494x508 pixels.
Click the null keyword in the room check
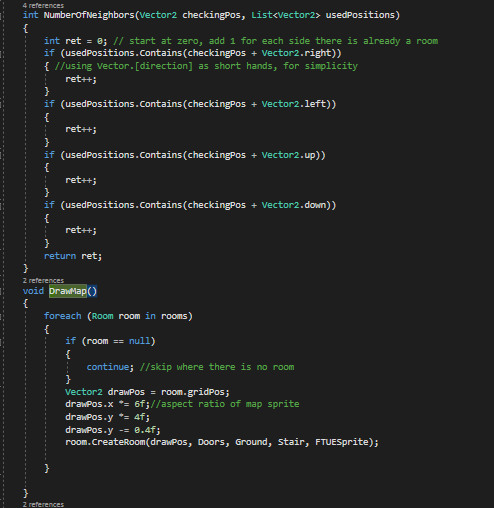(140, 341)
